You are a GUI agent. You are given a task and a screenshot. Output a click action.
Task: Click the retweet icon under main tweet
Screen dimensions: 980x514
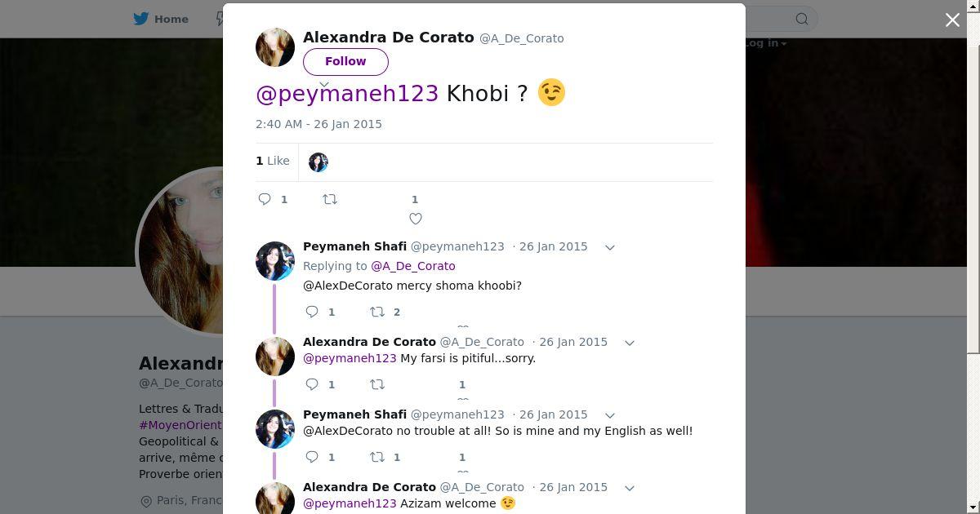[330, 199]
